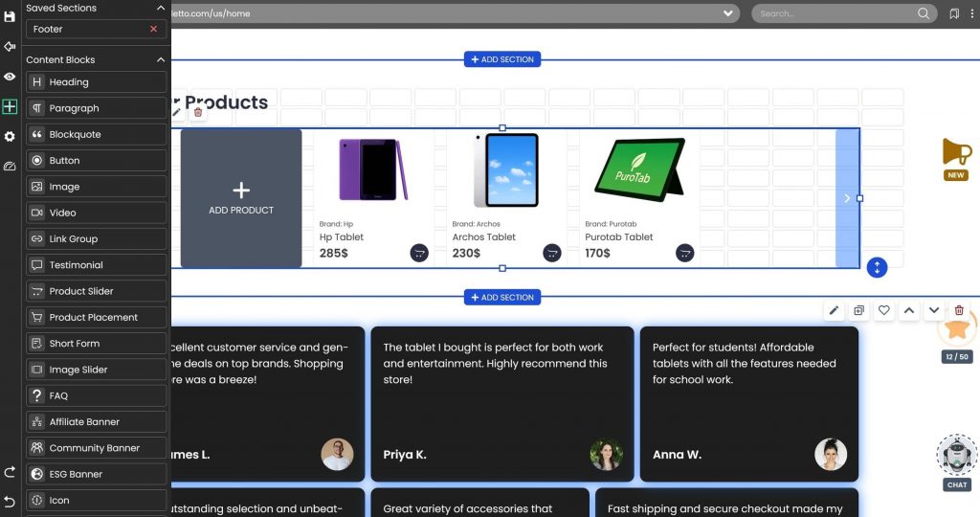Open the CHAT robot assistant
Screen dimensions: 980x517
(957, 462)
